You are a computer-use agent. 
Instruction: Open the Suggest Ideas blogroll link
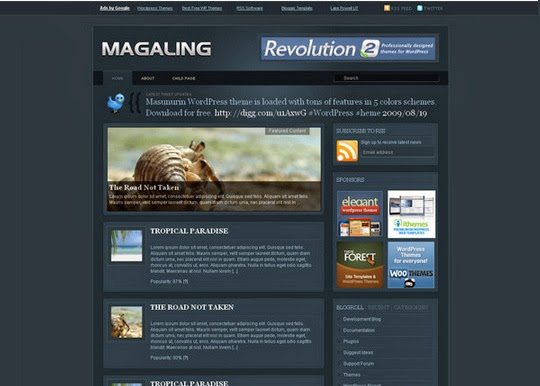(x=358, y=352)
